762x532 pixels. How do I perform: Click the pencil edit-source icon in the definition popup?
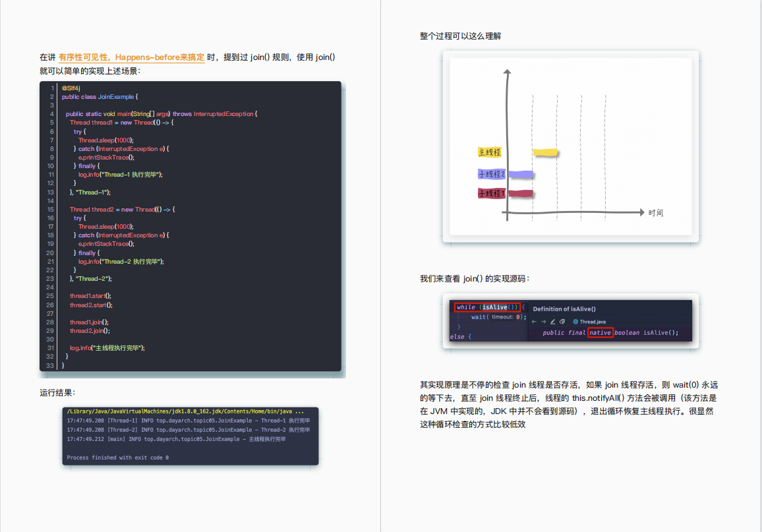click(x=552, y=322)
